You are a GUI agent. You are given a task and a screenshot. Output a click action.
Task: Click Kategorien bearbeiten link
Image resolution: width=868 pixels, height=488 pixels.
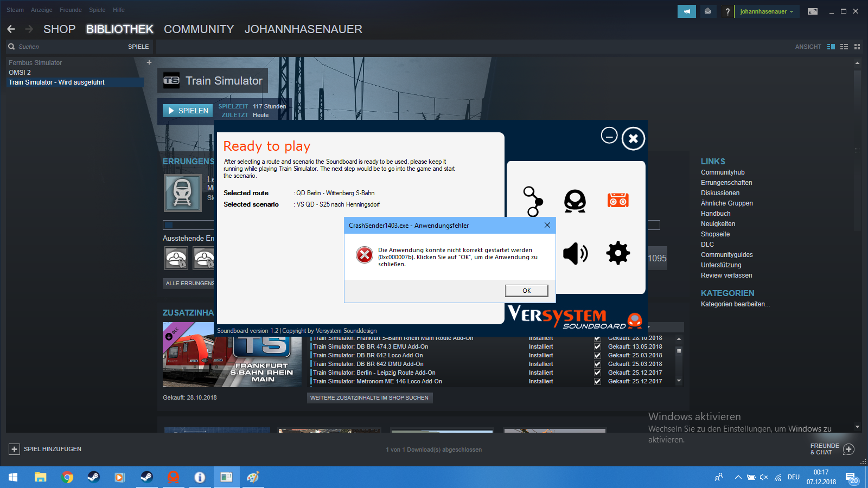[x=735, y=304]
